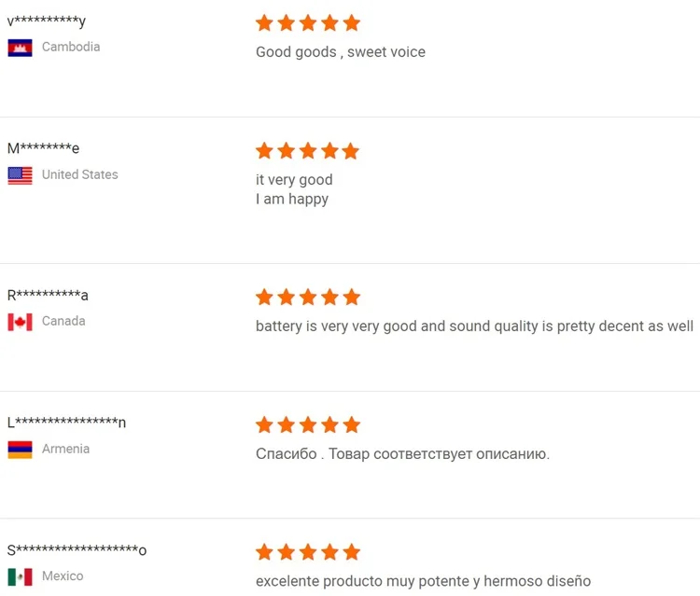Open reviewer R**********a's profile name
The width and height of the screenshot is (700, 596).
pos(48,296)
